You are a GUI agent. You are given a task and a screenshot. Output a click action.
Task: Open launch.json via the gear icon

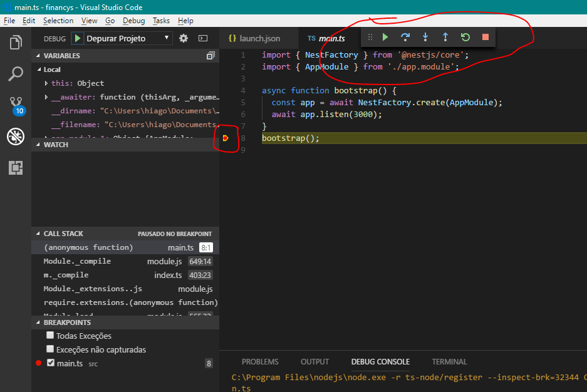pyautogui.click(x=184, y=38)
